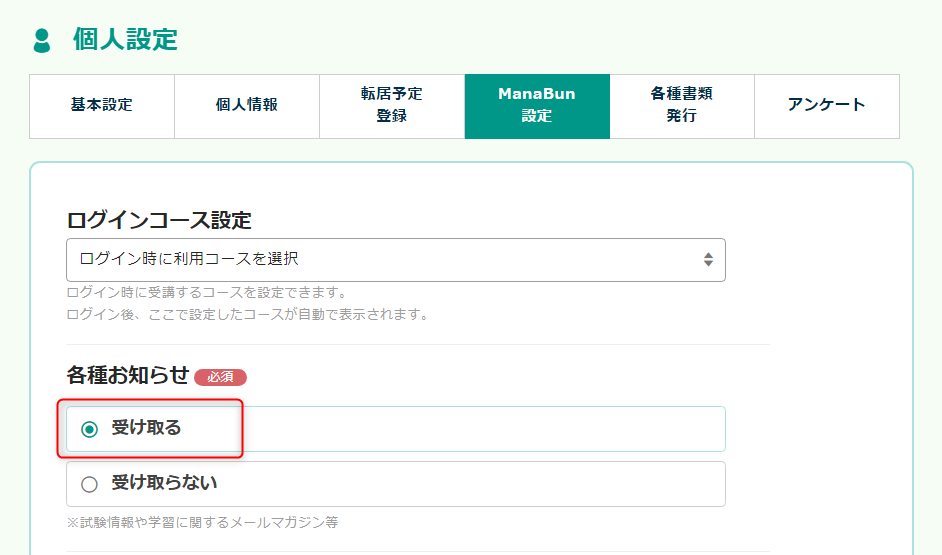Click the up-down arrows of the course selector
Screen dimensions: 942x555
tap(708, 259)
